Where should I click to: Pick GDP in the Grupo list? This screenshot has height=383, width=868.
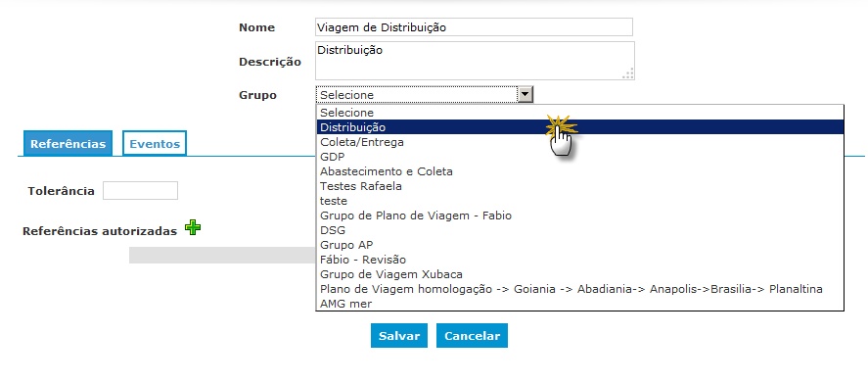579,157
